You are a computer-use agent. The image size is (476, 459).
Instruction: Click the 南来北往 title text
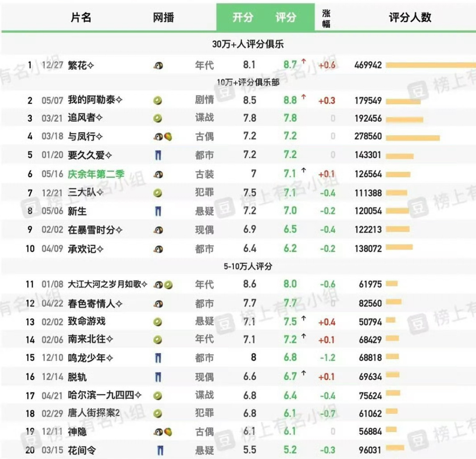pyautogui.click(x=90, y=339)
